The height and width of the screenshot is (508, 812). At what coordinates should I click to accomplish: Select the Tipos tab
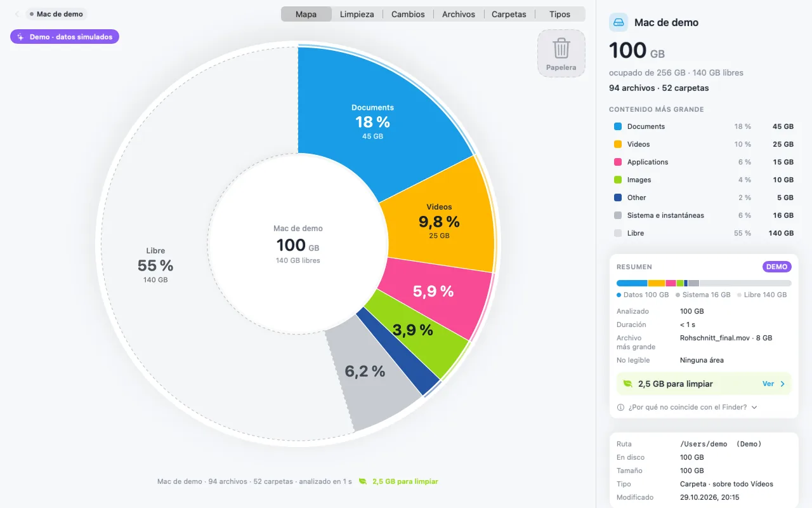(560, 14)
